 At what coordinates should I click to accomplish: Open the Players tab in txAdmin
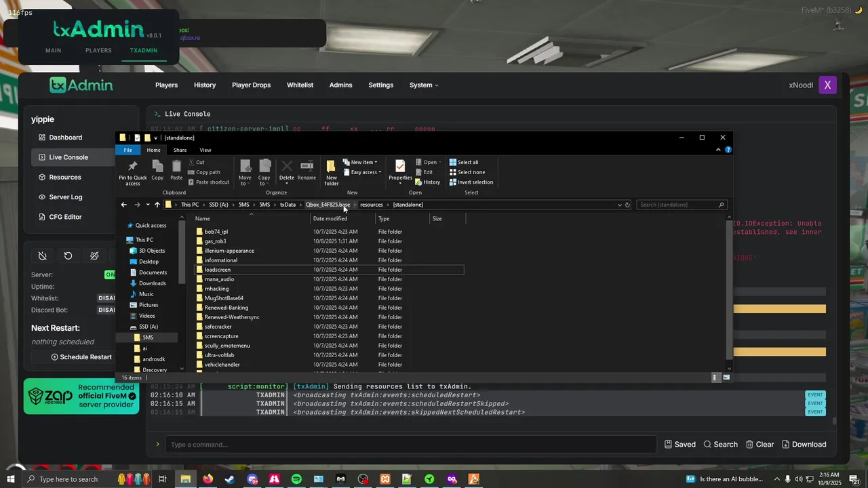point(166,85)
